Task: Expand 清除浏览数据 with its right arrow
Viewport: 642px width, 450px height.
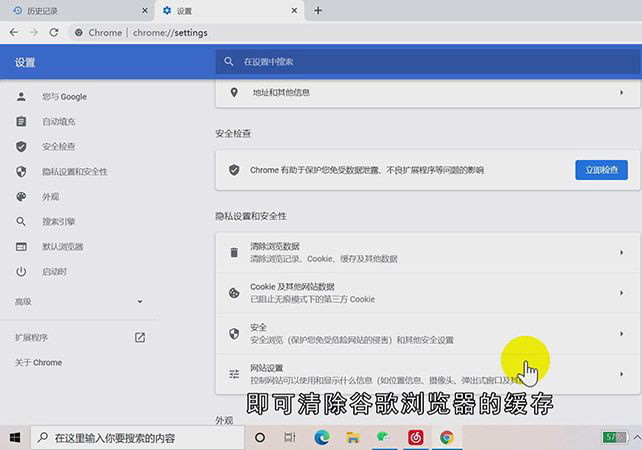Action: click(x=622, y=253)
